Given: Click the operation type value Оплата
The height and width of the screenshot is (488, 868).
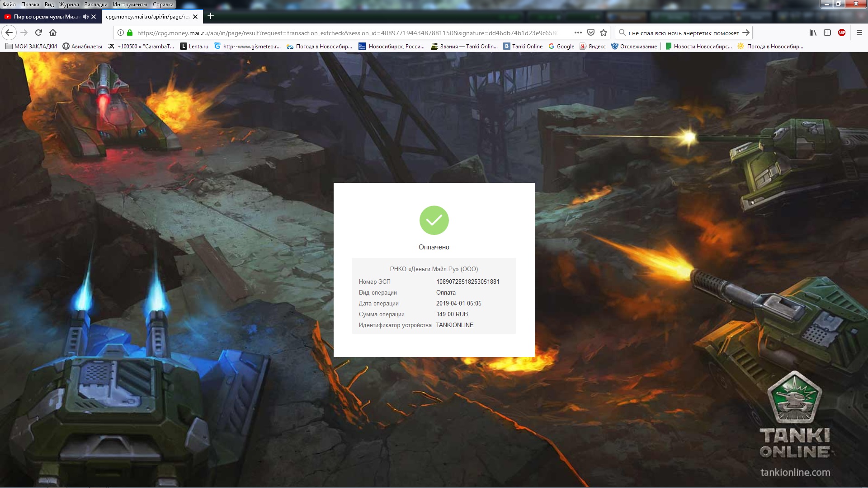Looking at the screenshot, I should click(446, 292).
